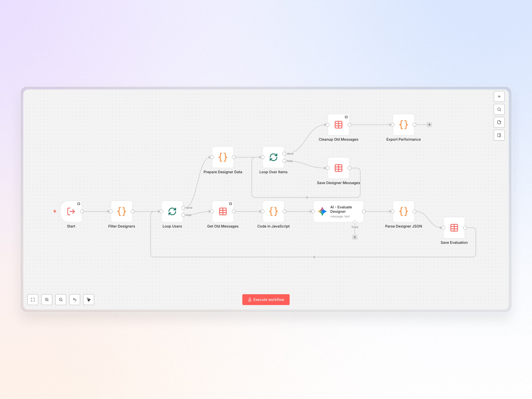Screen dimensions: 532x399
Task: Tidy up the workflow layout
Action: [x=88, y=300]
